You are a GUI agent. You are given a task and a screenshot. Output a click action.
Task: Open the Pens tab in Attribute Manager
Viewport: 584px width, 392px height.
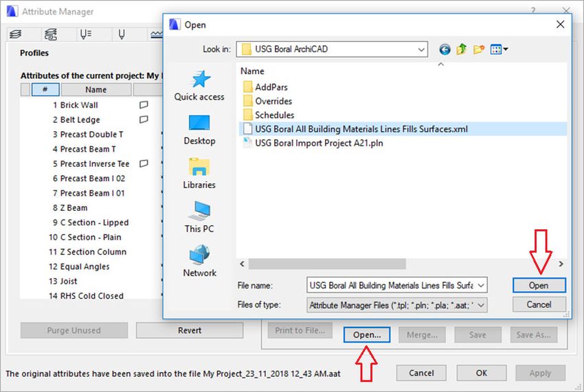(122, 34)
